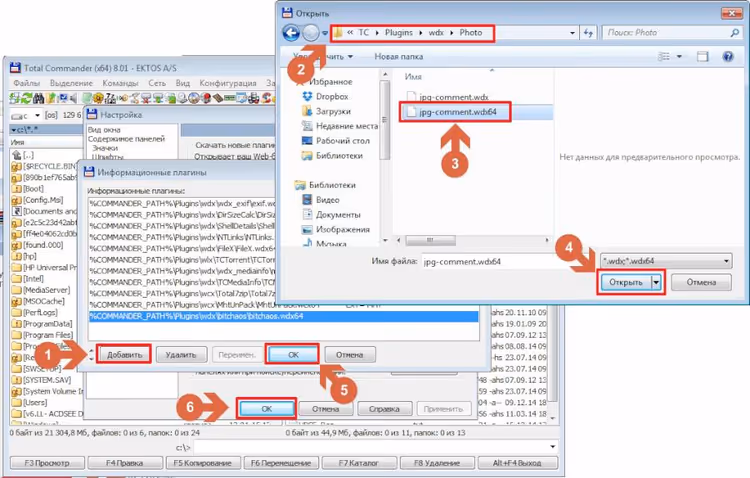Open the Файлы menu
Image resolution: width=750 pixels, height=478 pixels.
(x=26, y=83)
